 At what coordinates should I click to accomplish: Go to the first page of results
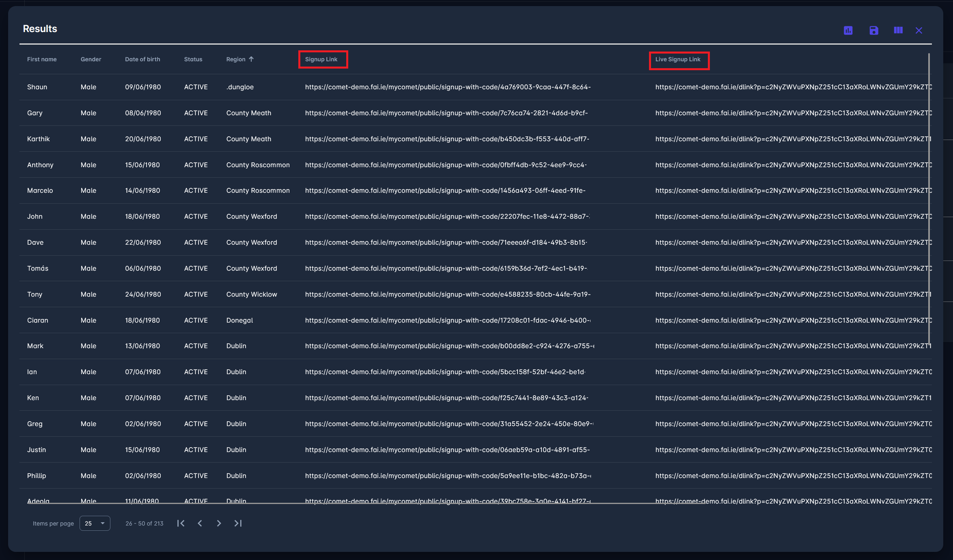(181, 523)
